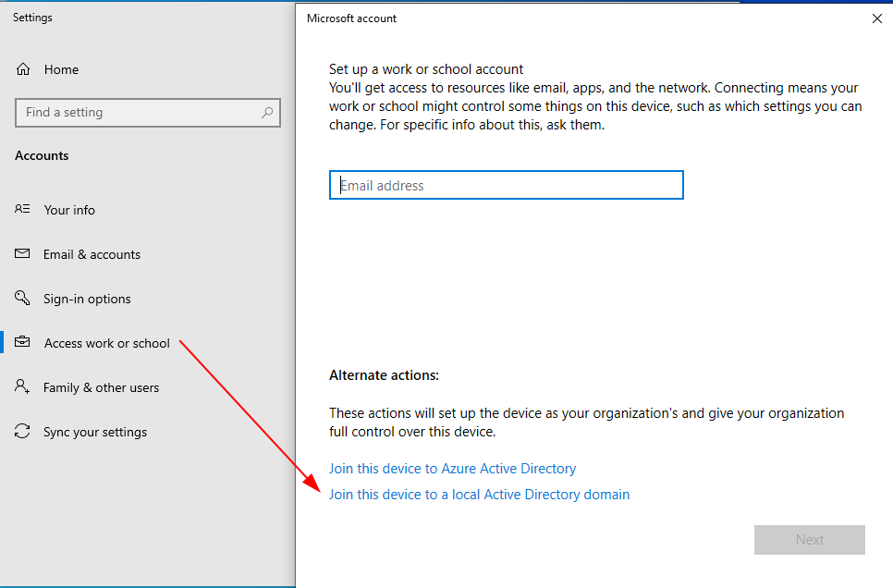Close the Microsoft account dialog
893x588 pixels.
876,18
